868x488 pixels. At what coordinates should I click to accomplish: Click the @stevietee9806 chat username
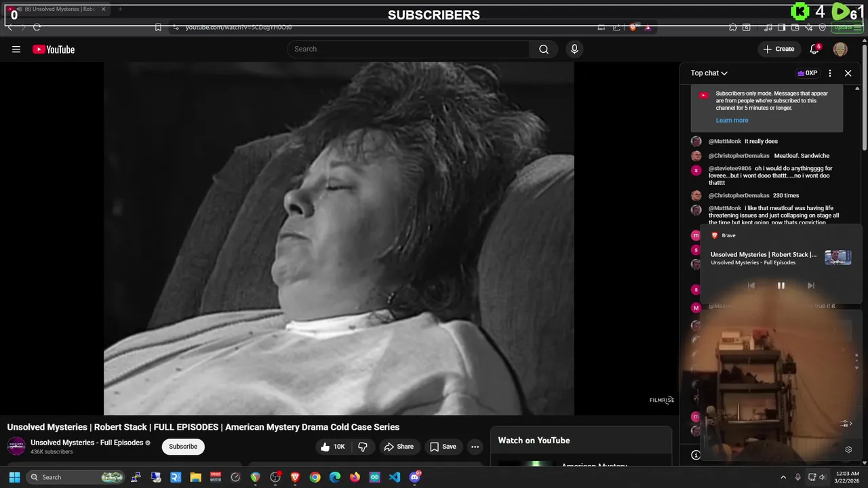click(x=730, y=169)
